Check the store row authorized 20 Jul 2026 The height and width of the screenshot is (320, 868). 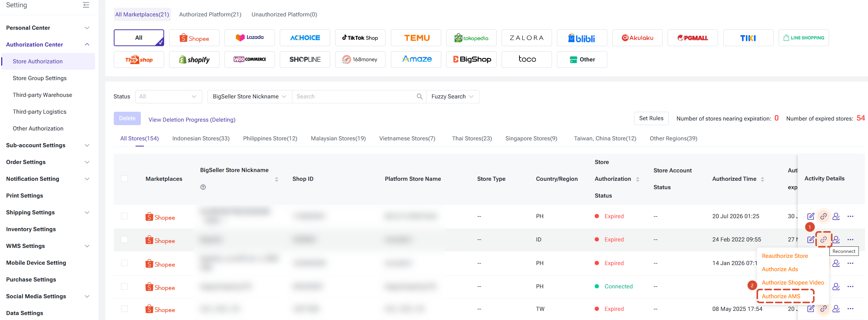(x=124, y=216)
